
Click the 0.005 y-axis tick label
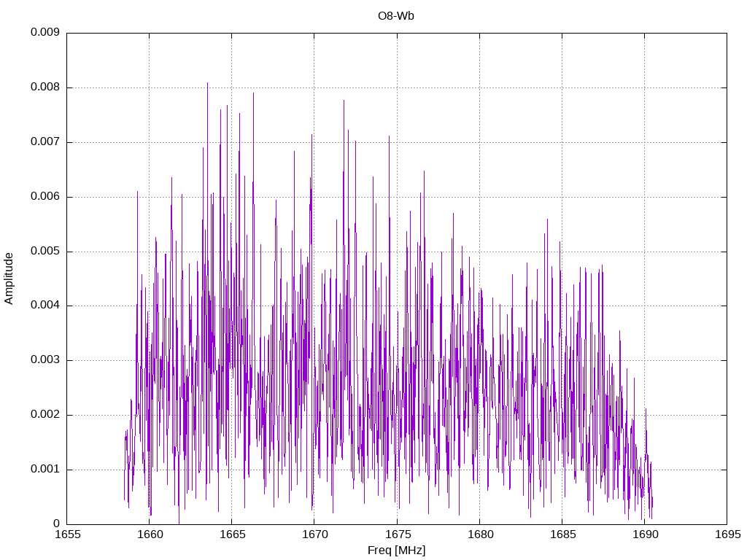click(x=45, y=251)
